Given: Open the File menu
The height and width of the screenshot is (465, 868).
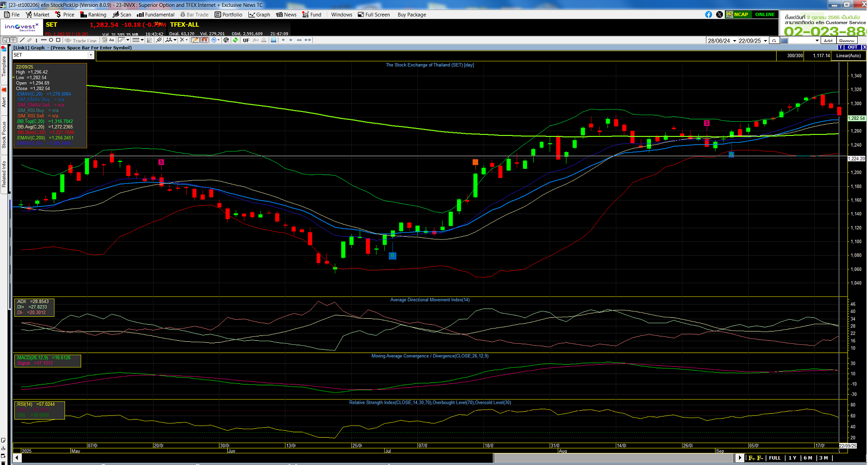Looking at the screenshot, I should pos(12,15).
